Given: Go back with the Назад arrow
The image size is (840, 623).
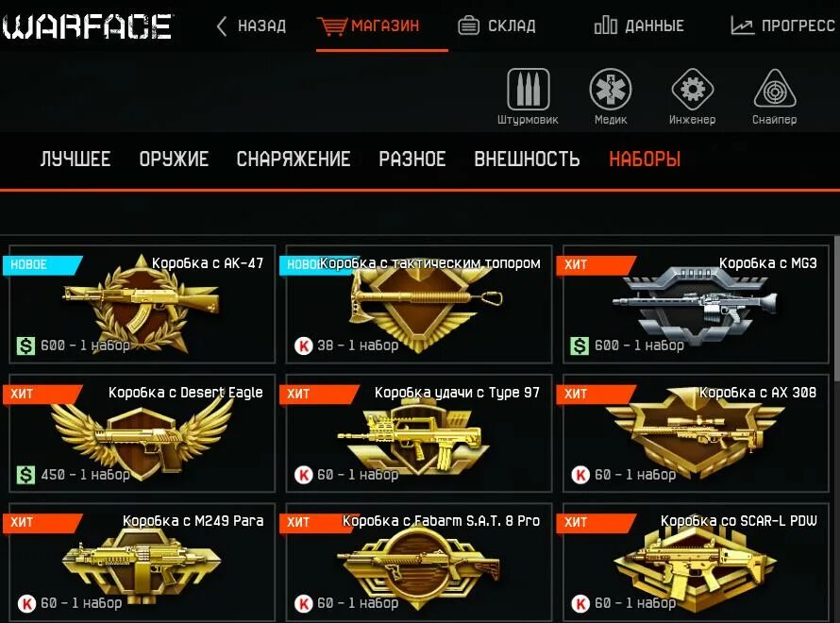Looking at the screenshot, I should pos(221,25).
